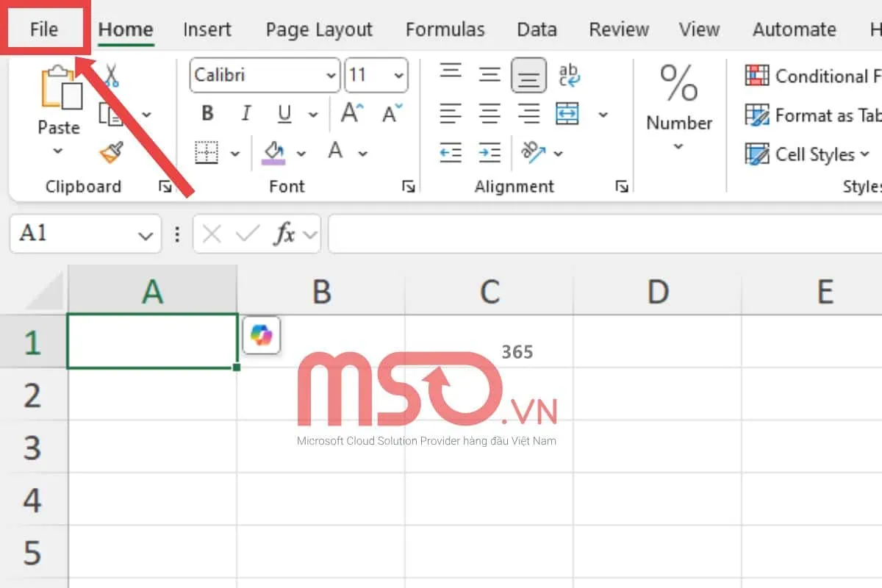Click the Increase Font Size icon
The image size is (882, 588).
click(x=351, y=112)
